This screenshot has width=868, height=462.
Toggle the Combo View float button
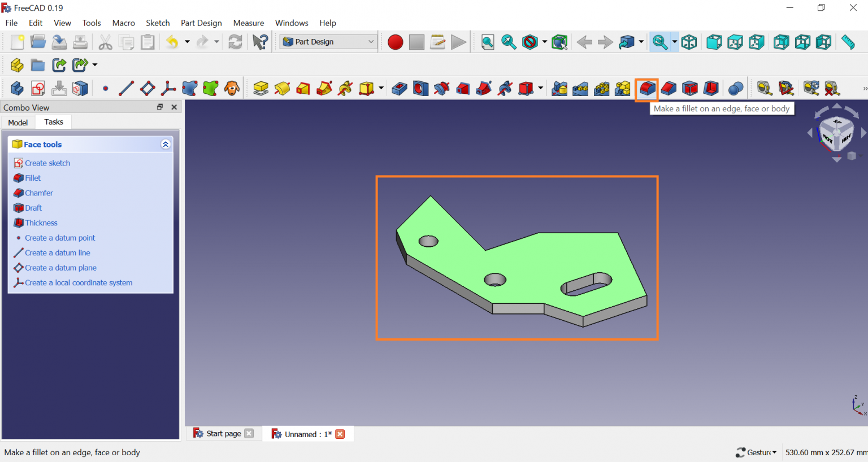tap(160, 107)
